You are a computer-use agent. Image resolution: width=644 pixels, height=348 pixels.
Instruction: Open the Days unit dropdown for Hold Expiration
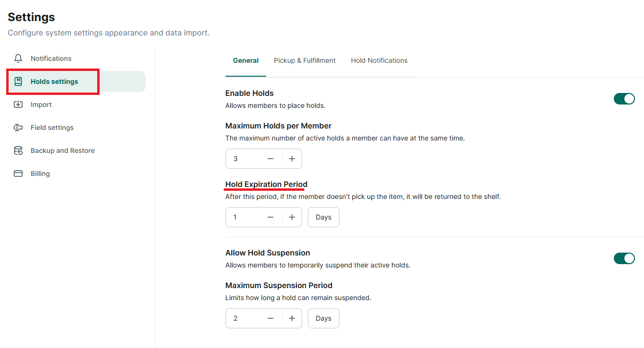324,217
